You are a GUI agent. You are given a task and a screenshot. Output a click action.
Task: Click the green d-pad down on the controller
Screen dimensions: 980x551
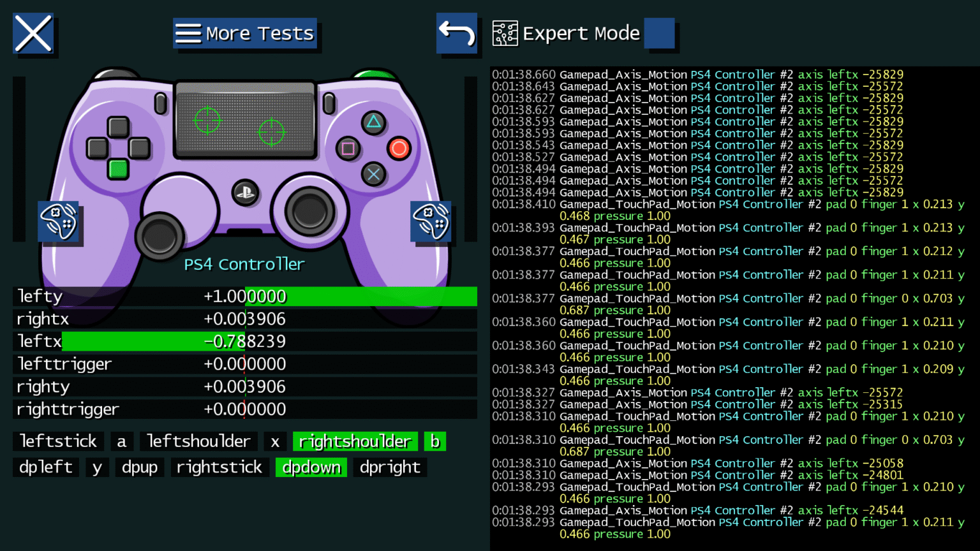click(118, 169)
